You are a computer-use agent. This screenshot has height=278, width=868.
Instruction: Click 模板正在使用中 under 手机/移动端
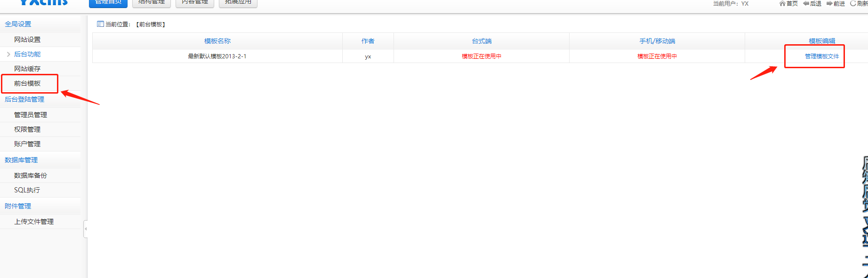[x=657, y=56]
